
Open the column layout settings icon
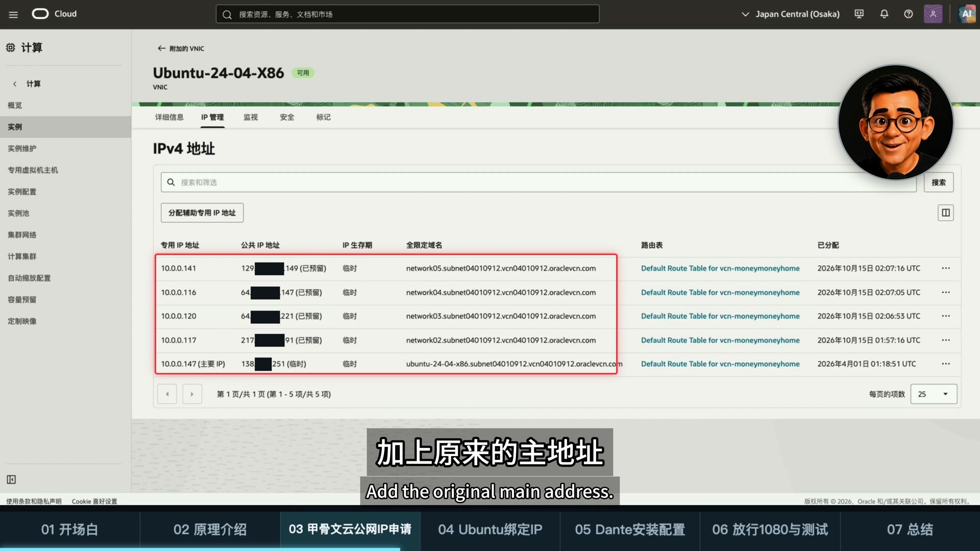pyautogui.click(x=945, y=213)
